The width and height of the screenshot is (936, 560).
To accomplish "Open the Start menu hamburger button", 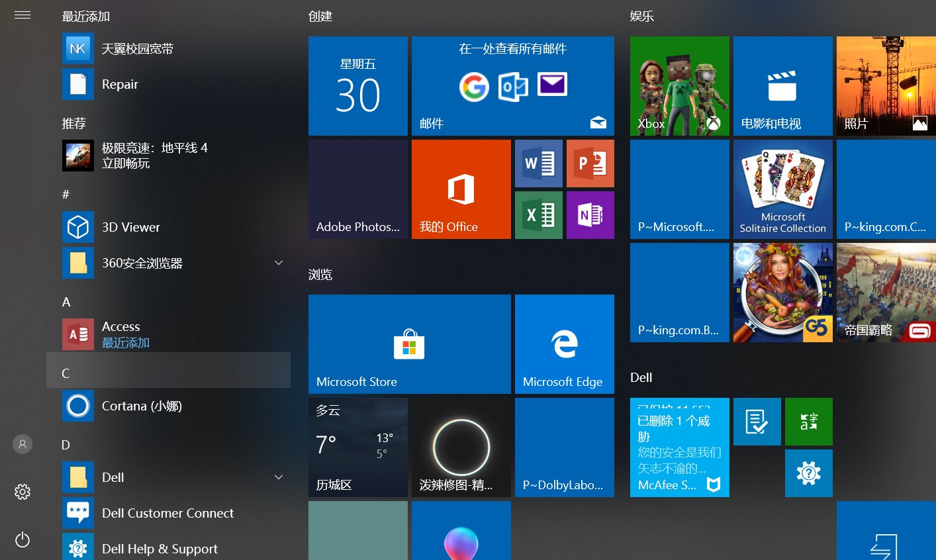I will click(x=23, y=15).
